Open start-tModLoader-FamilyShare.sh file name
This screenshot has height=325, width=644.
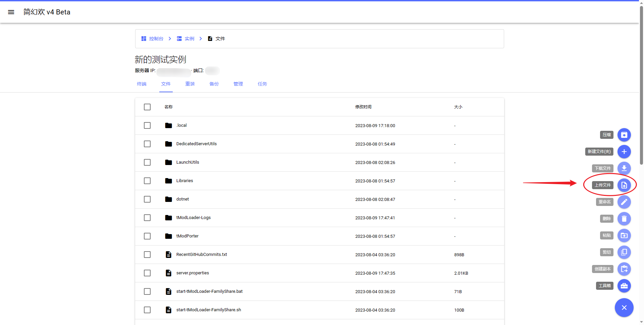209,310
